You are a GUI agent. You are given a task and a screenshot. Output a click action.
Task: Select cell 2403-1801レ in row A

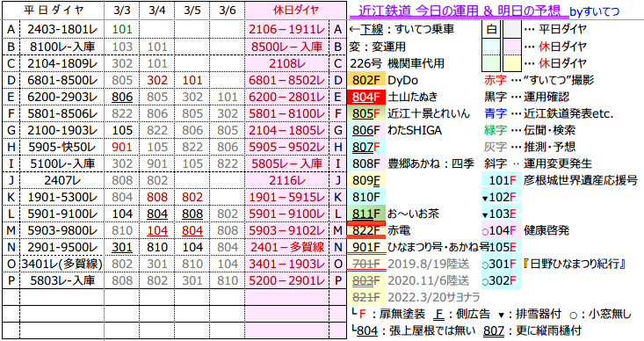pyautogui.click(x=62, y=29)
